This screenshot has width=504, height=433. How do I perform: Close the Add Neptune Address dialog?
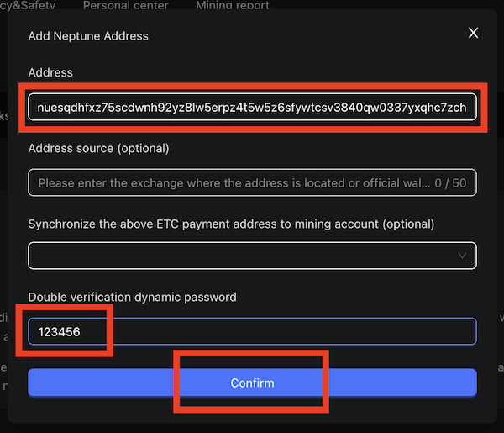tap(473, 34)
